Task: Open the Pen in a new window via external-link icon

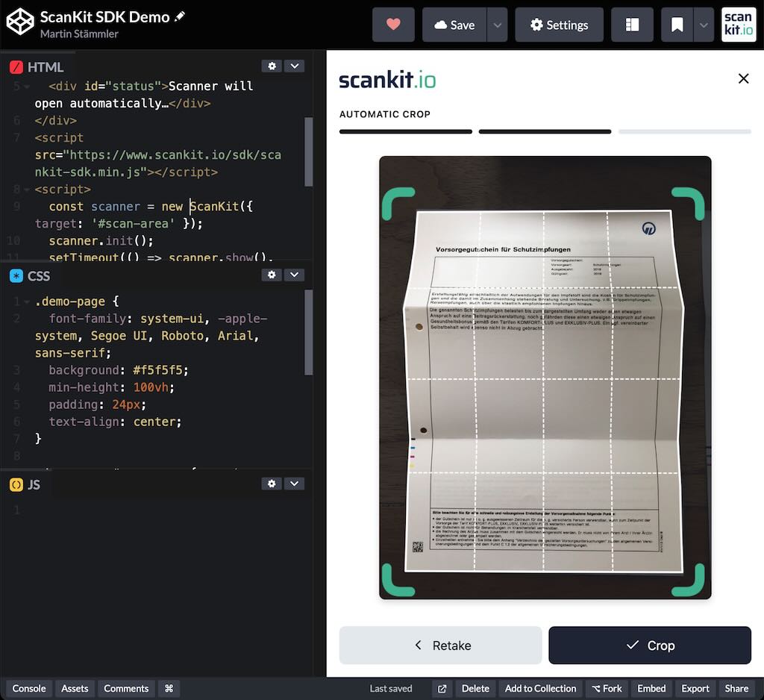Action: pos(441,688)
